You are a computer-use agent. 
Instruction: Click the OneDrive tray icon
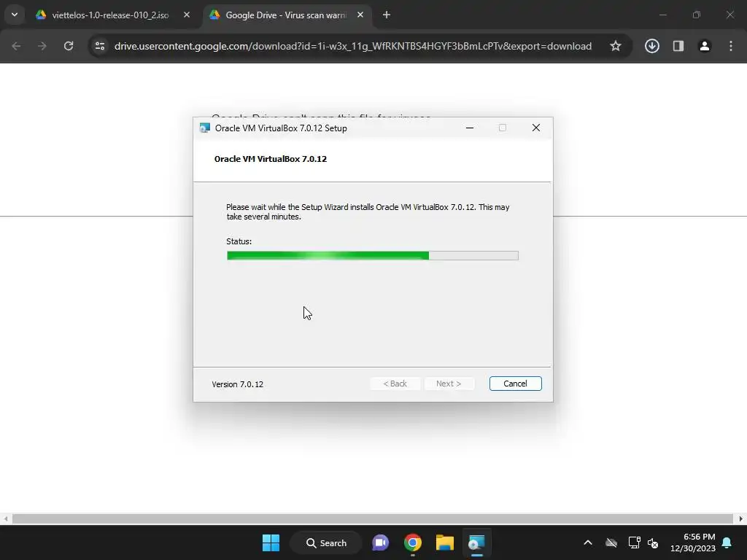(x=611, y=542)
